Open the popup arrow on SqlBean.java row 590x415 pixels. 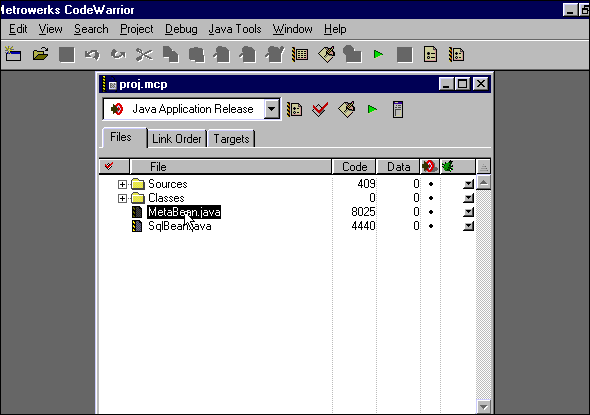click(468, 226)
